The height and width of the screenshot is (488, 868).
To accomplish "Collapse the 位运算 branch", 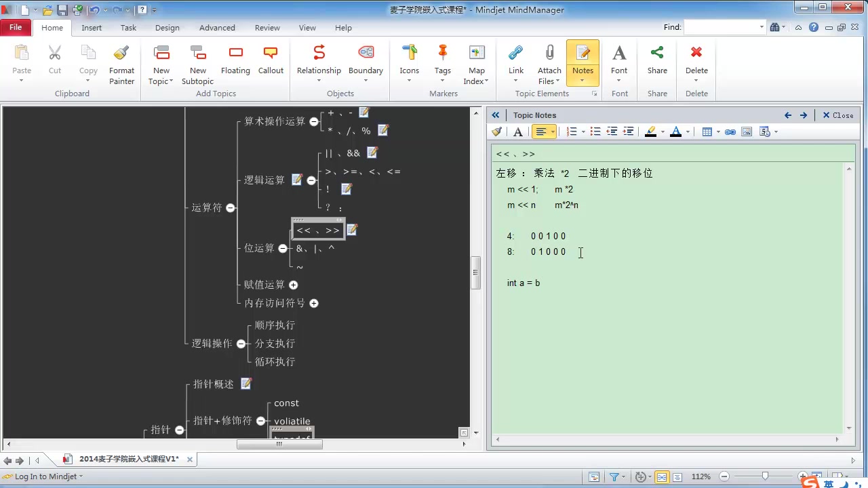I will coord(283,249).
